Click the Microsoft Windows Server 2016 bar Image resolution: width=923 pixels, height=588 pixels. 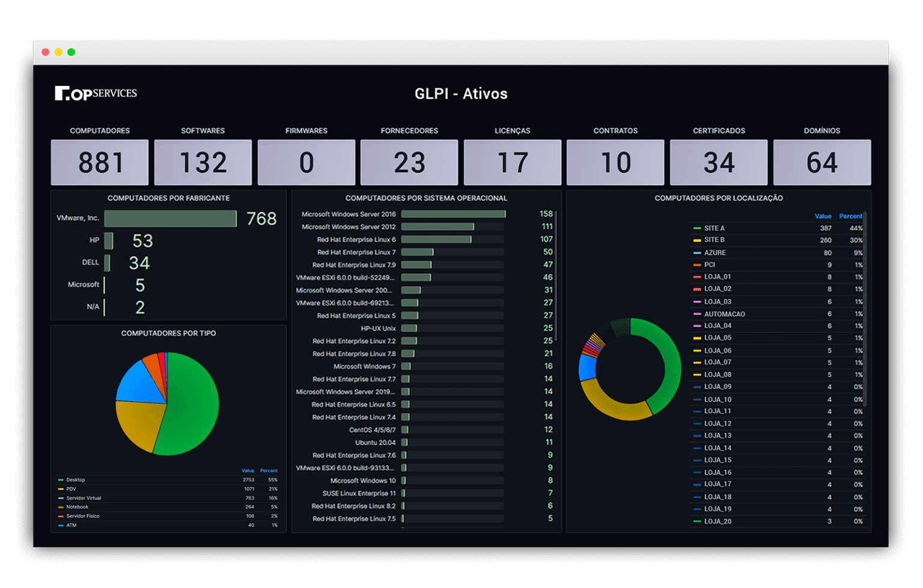[x=453, y=214]
